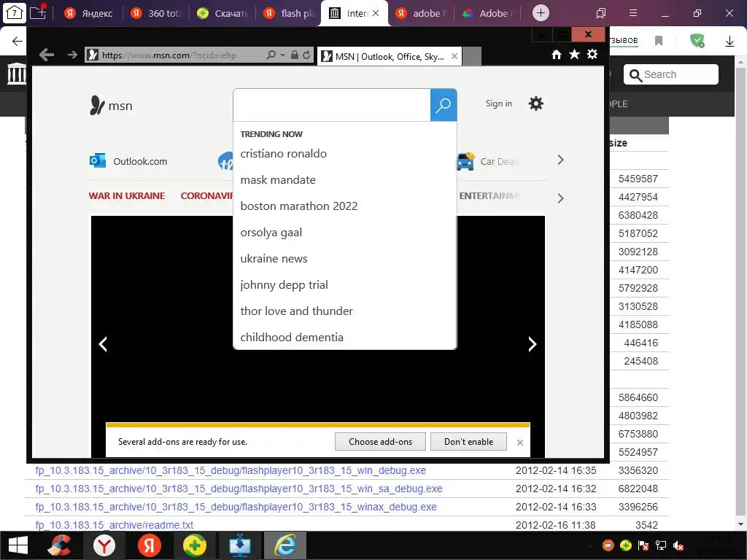Open IE tools gear icon
Screen dimensions: 747x560
tap(592, 54)
